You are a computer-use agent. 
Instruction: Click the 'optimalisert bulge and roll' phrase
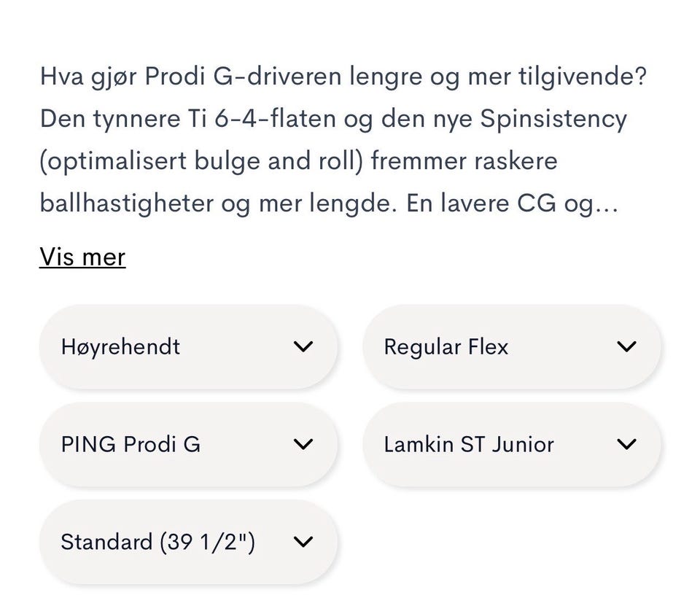(x=201, y=161)
